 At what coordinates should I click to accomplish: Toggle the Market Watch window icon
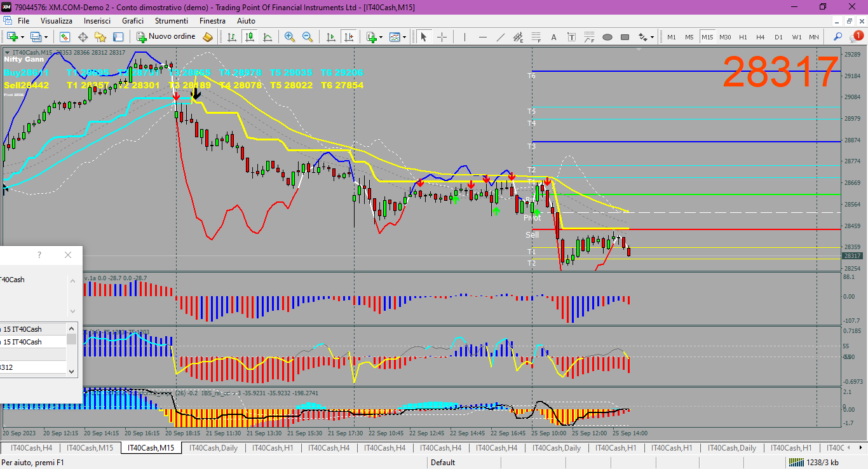(x=65, y=37)
